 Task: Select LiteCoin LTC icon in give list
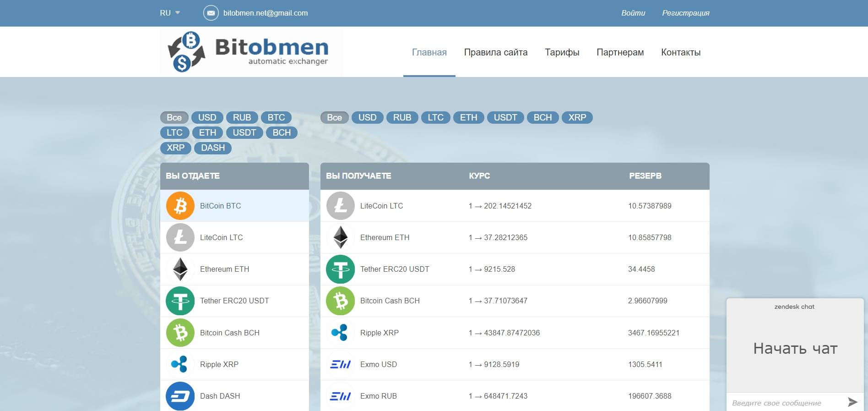point(180,237)
